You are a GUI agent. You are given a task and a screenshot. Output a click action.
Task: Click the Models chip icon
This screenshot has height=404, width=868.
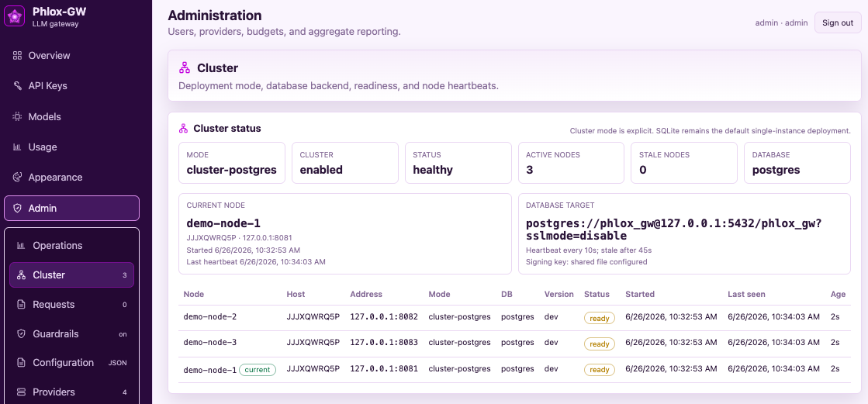(x=17, y=117)
